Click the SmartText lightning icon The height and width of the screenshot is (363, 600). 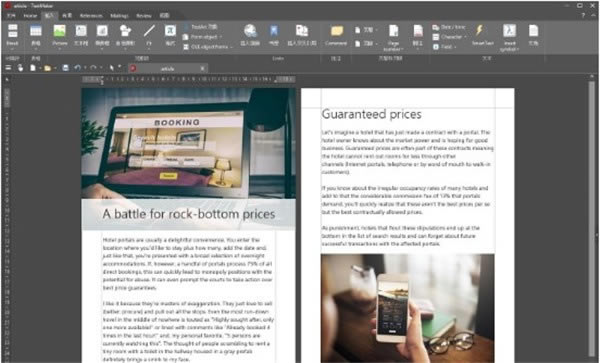[x=482, y=35]
